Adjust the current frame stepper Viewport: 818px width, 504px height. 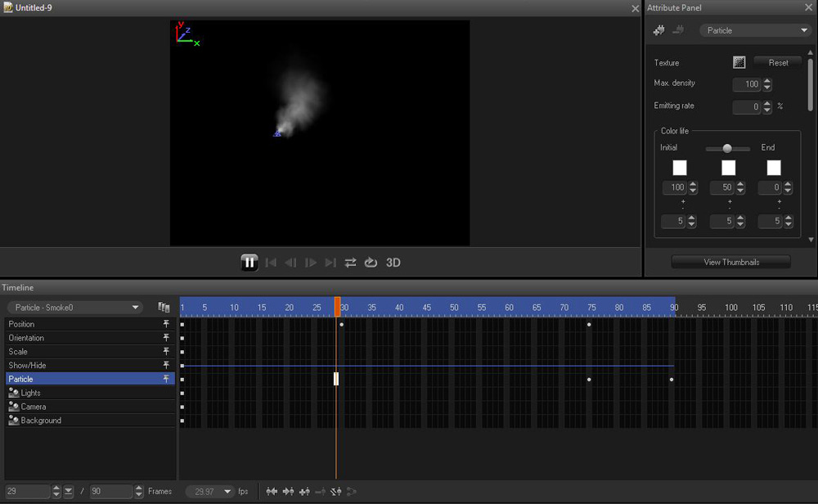(56, 491)
